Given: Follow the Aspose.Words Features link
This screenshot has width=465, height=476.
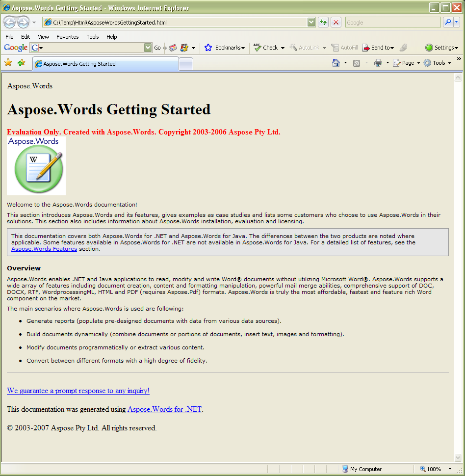Looking at the screenshot, I should [44, 249].
